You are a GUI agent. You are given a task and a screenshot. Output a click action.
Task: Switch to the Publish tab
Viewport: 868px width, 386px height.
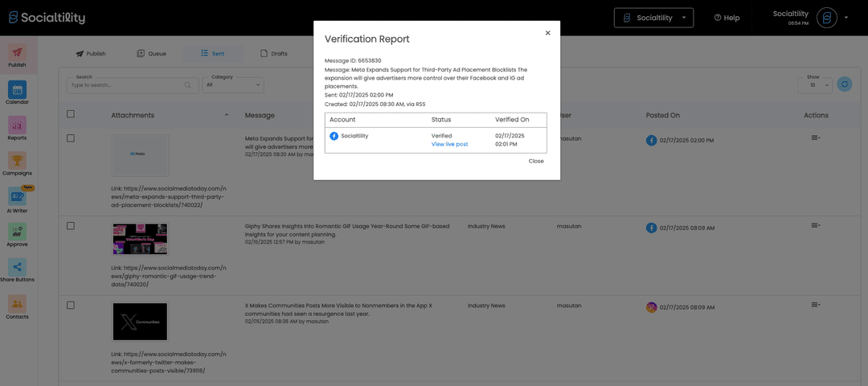(x=91, y=54)
